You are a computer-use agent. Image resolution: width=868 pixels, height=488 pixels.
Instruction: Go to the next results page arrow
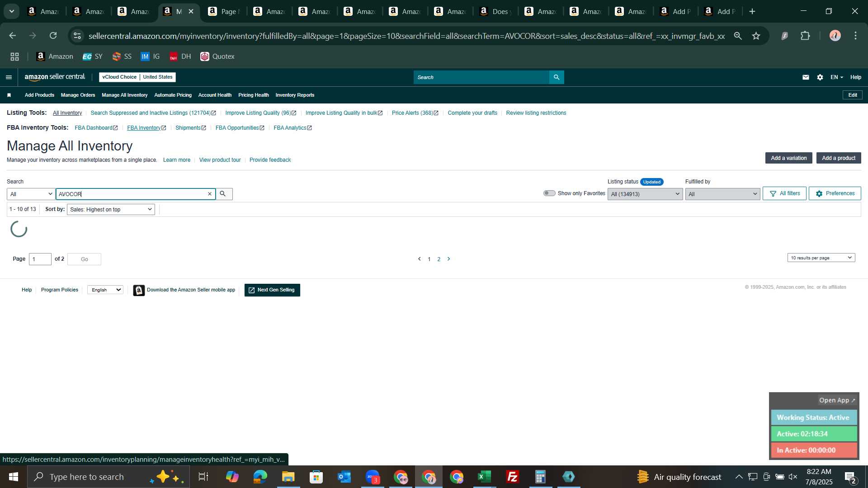[x=448, y=259]
